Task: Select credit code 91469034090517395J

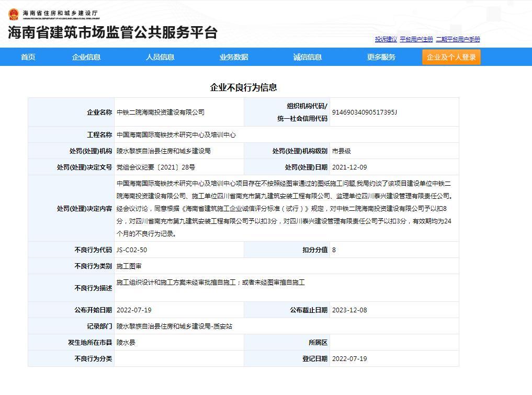Action: tap(365, 112)
